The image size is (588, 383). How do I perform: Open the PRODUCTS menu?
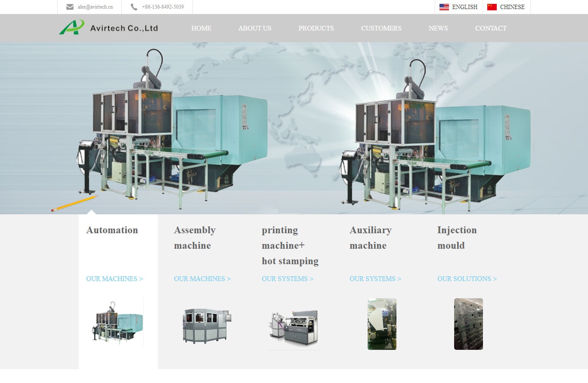pyautogui.click(x=316, y=28)
